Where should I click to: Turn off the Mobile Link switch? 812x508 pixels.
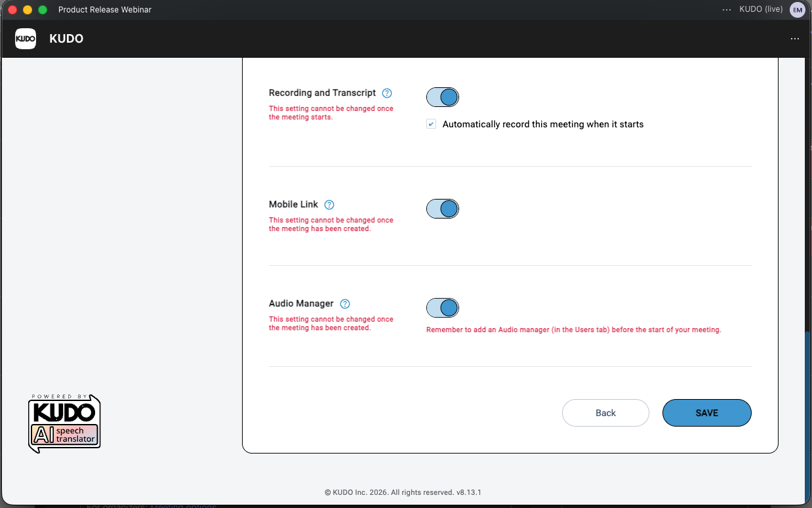pyautogui.click(x=443, y=209)
